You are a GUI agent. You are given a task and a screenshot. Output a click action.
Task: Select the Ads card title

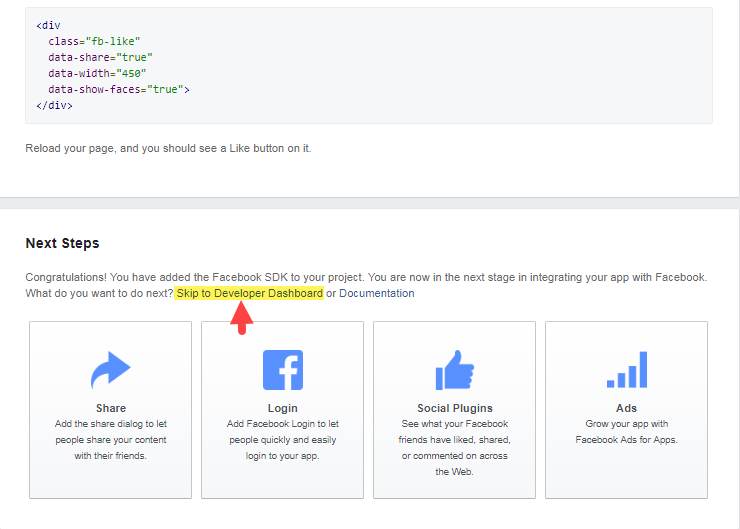point(626,408)
